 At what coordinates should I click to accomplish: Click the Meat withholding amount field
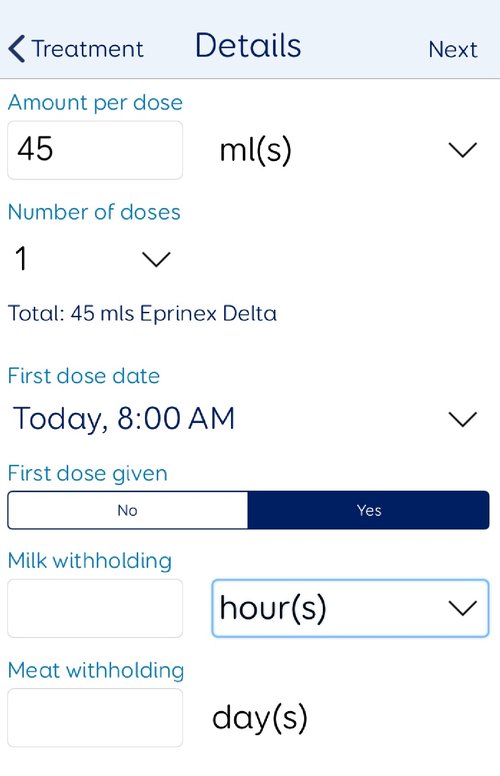click(x=95, y=718)
